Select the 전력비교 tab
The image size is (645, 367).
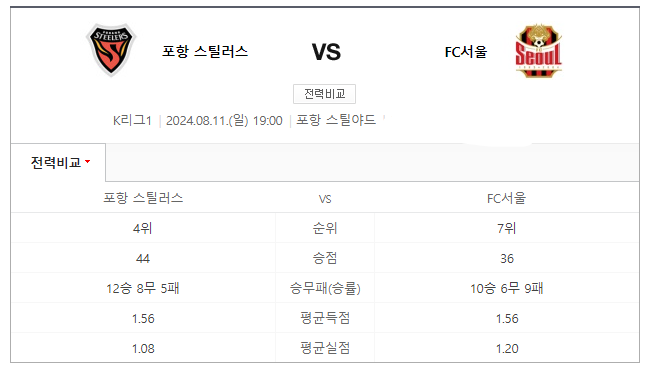pyautogui.click(x=58, y=163)
